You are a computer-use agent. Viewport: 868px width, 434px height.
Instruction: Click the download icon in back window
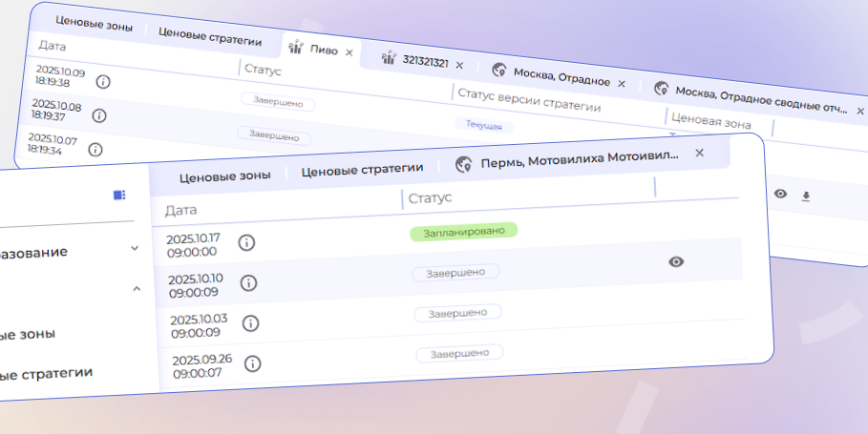tap(806, 196)
